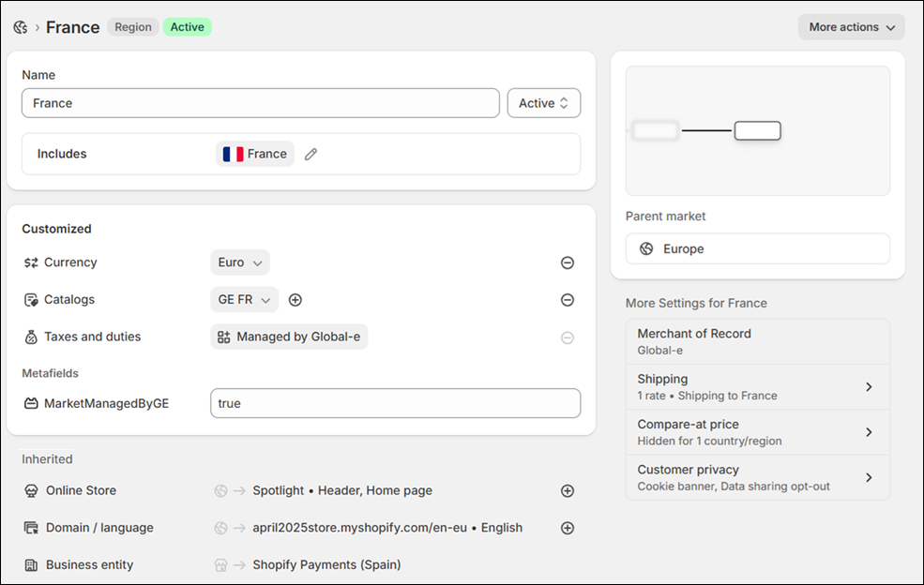
Task: Open the Active status selector
Action: point(543,103)
